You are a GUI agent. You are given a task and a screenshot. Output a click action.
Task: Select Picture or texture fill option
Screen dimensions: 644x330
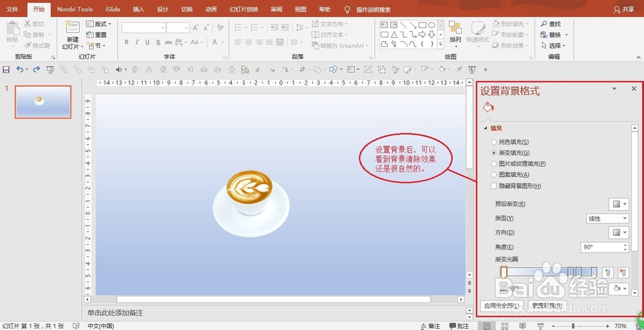coord(494,164)
